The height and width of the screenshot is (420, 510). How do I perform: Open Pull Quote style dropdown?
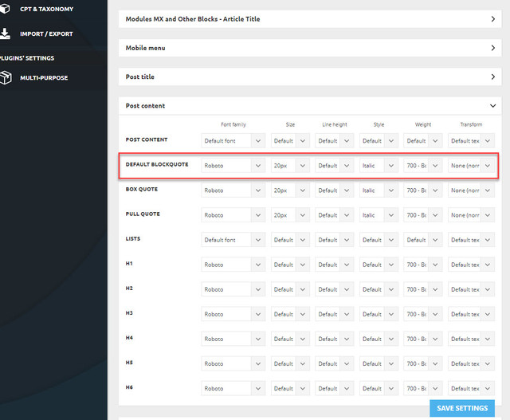[x=379, y=215]
